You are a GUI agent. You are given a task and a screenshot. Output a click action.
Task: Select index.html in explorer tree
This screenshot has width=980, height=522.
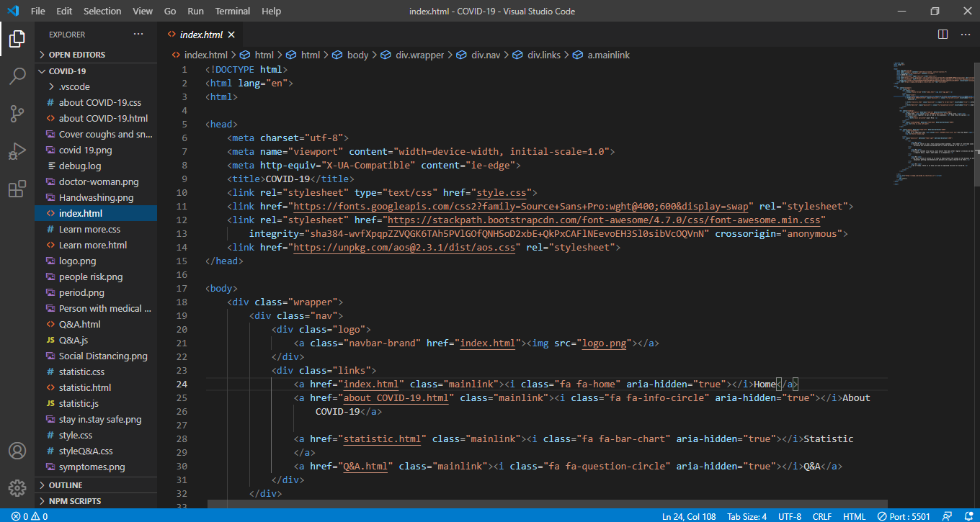pyautogui.click(x=96, y=214)
